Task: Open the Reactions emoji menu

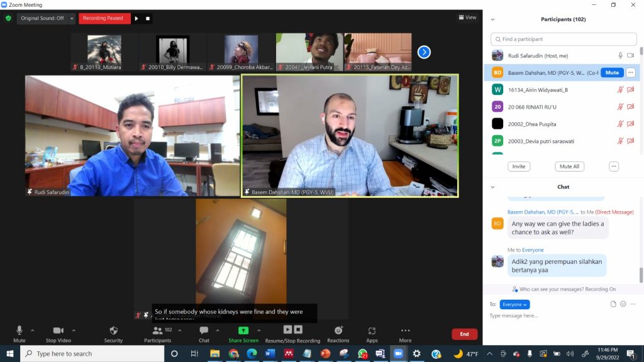Action: tap(338, 331)
